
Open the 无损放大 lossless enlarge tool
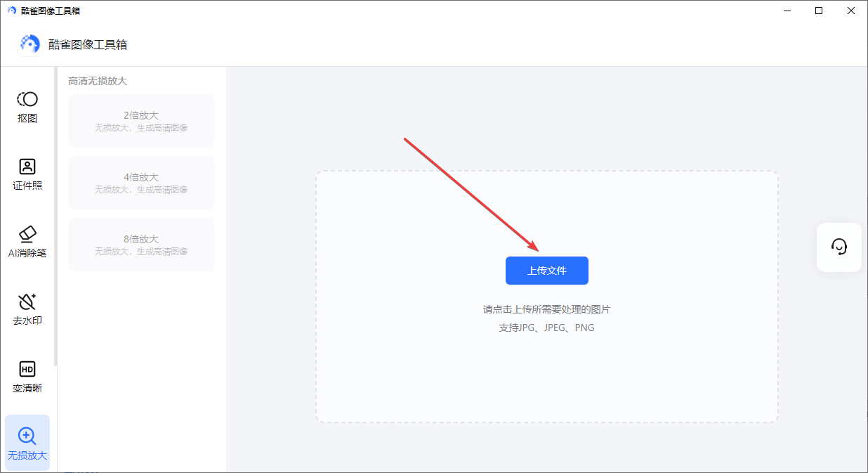(27, 443)
